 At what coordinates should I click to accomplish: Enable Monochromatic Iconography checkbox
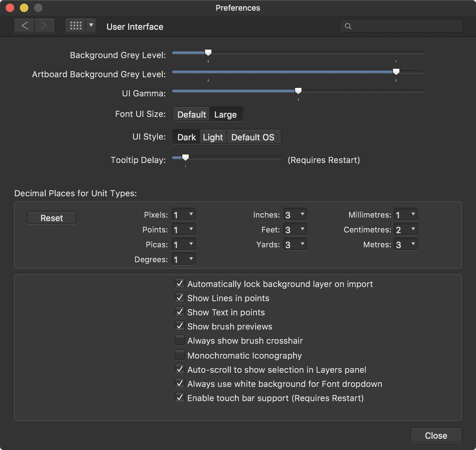(x=180, y=355)
